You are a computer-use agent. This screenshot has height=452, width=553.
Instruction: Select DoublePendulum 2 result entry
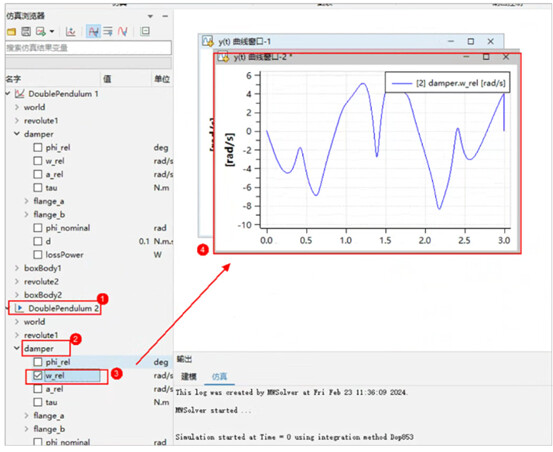coord(63,308)
